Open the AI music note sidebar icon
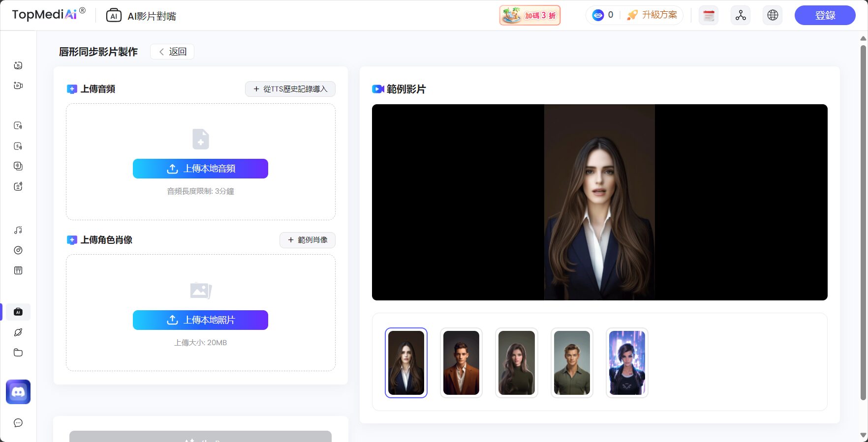The width and height of the screenshot is (868, 442). click(x=18, y=230)
